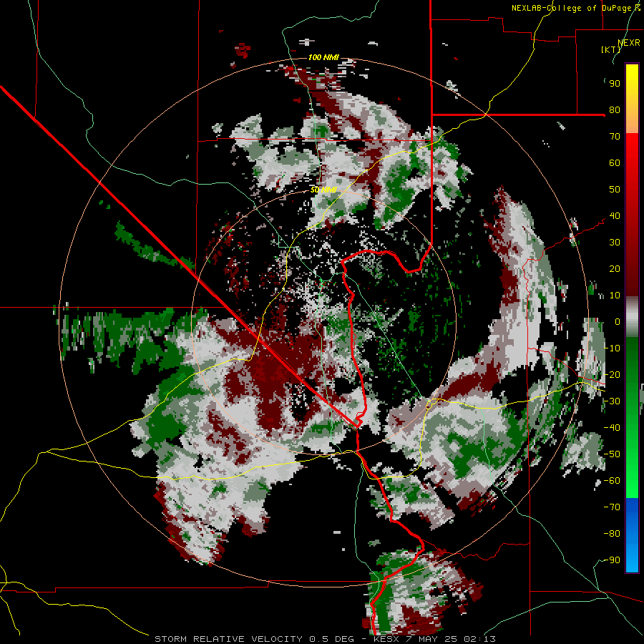Select the 50 value on velocity scale
The image size is (644, 644).
pos(615,190)
